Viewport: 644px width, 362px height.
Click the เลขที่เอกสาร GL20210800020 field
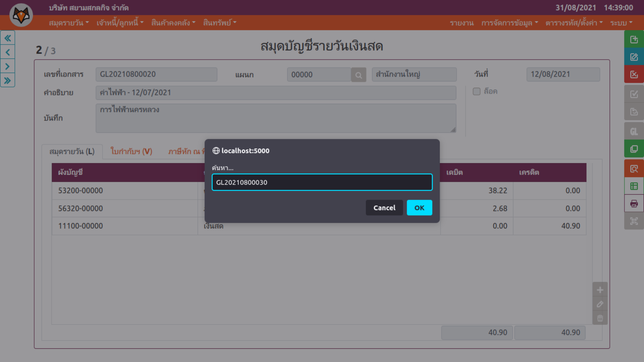click(156, 75)
